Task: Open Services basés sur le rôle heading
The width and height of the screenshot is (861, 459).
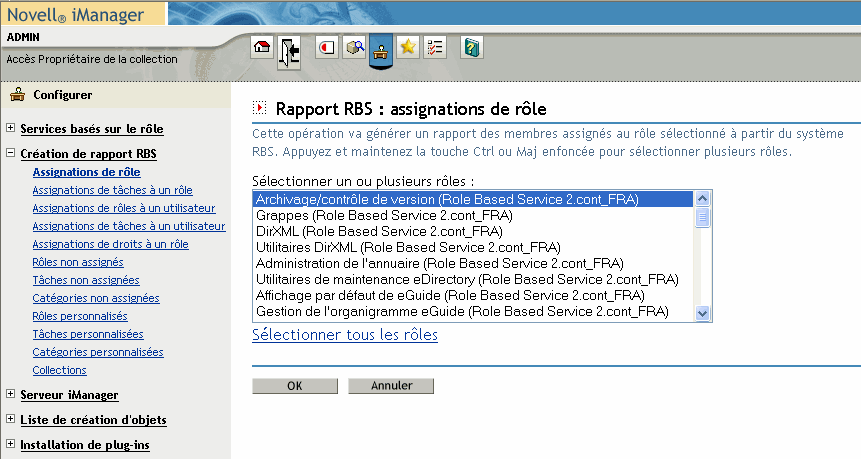Action: click(x=92, y=129)
